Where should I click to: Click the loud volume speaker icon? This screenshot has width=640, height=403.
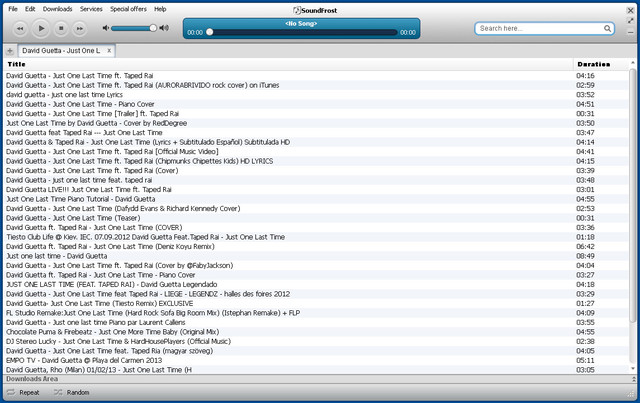coord(164,28)
